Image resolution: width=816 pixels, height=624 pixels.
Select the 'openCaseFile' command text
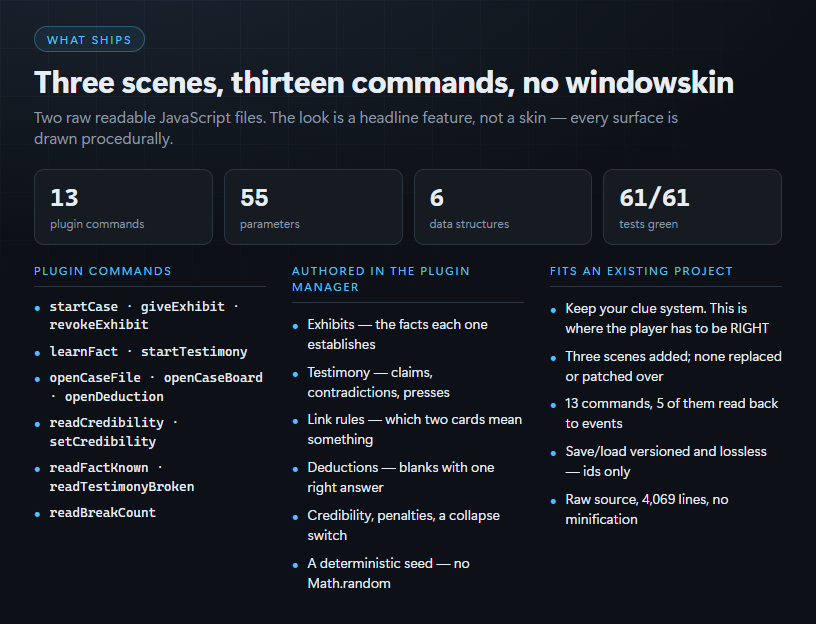pos(95,377)
